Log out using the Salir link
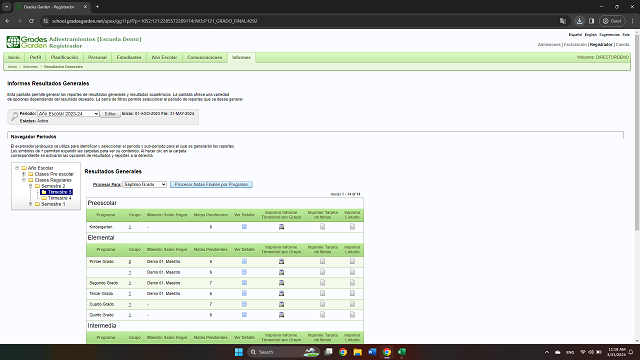 [626, 35]
